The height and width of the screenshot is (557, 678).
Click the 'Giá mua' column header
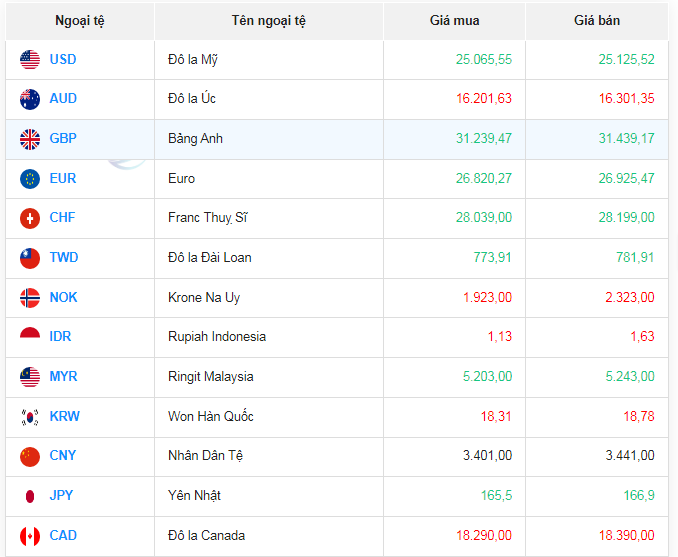click(x=454, y=21)
